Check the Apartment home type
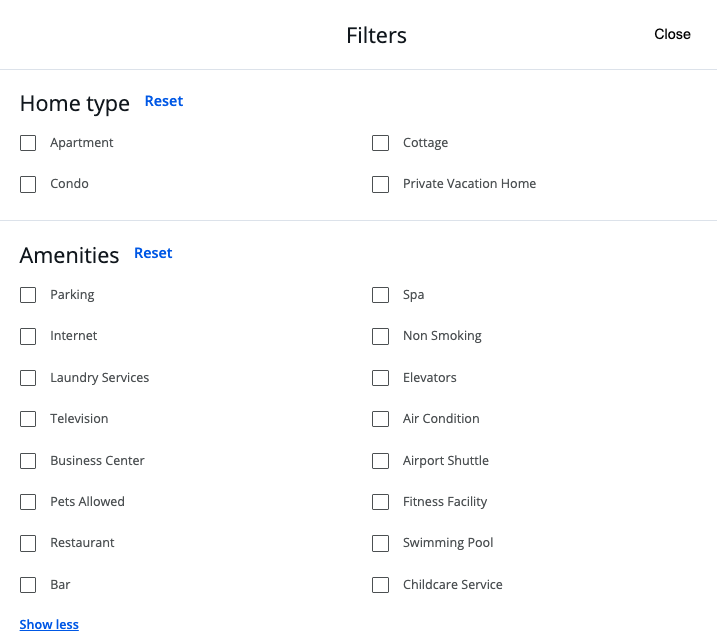The height and width of the screenshot is (641, 717). [x=28, y=143]
